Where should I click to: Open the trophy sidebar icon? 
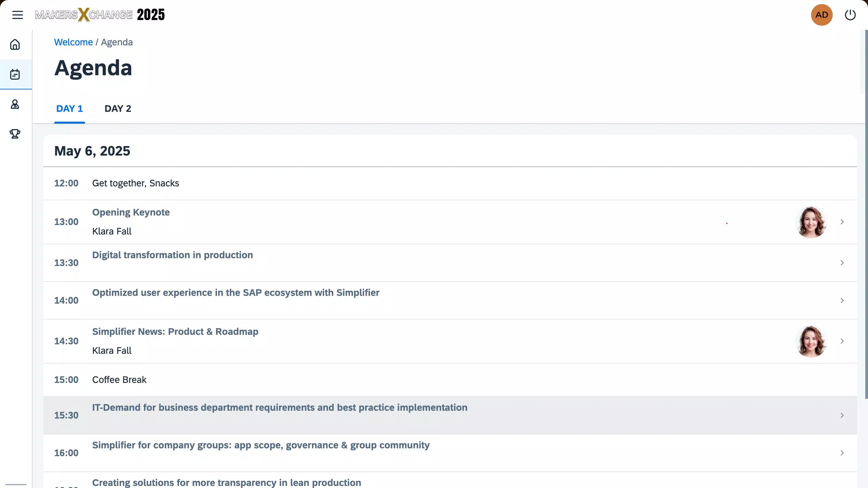(15, 134)
